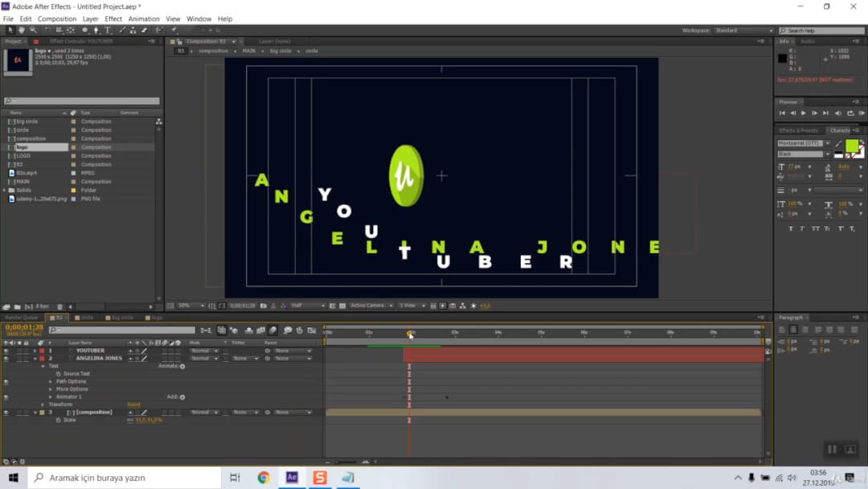Click the timeline current-time indicator
Image resolution: width=868 pixels, height=489 pixels.
tap(410, 334)
